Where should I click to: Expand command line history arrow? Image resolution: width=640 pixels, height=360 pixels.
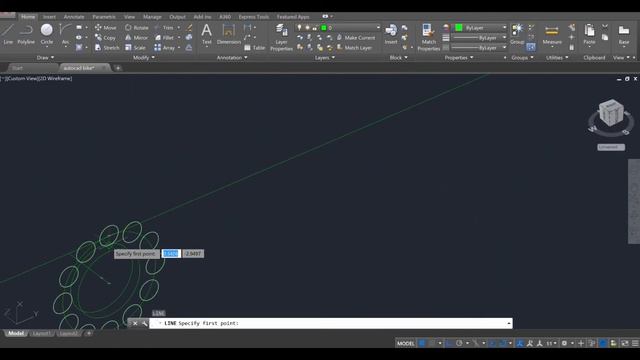pyautogui.click(x=509, y=323)
